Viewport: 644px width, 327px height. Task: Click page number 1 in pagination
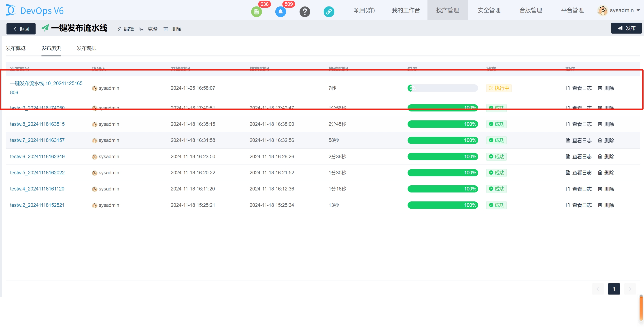coord(614,289)
